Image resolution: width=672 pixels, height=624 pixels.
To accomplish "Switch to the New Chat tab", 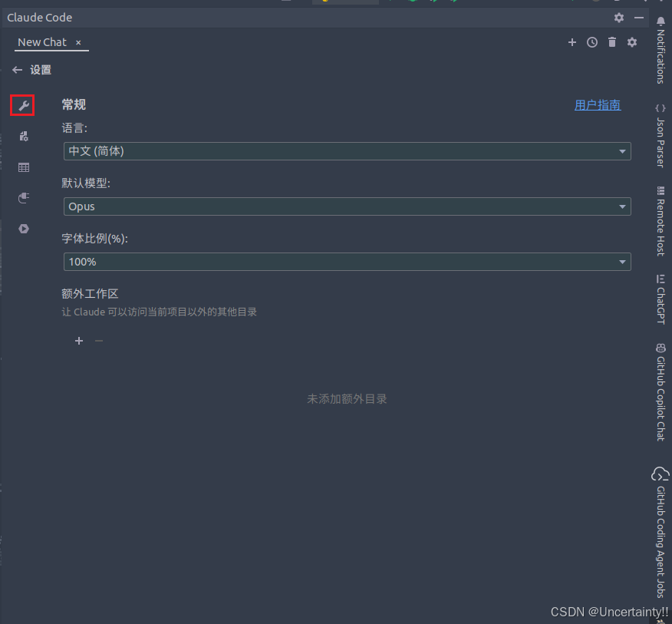I will coord(42,42).
